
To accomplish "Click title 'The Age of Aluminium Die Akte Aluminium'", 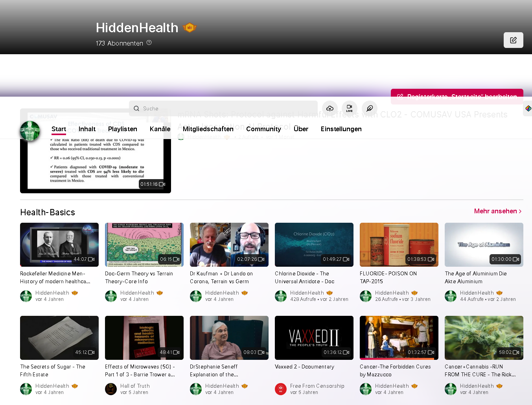I will [x=476, y=277].
